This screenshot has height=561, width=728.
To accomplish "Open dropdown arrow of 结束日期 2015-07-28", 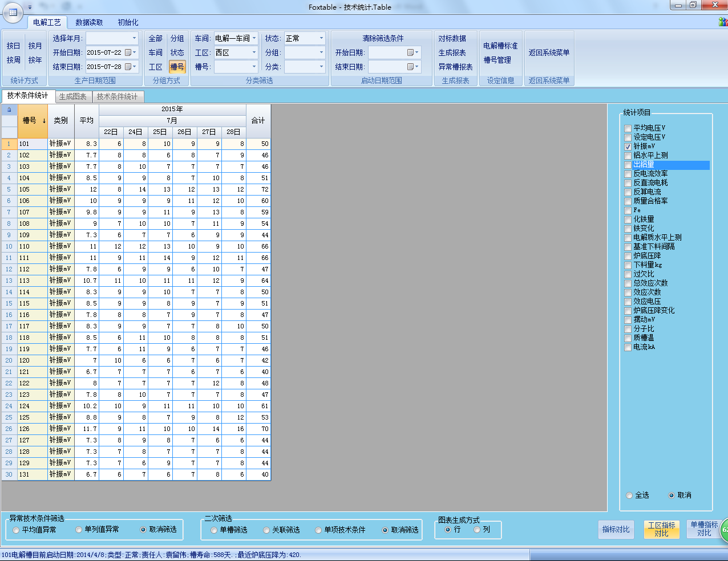I will [x=135, y=67].
